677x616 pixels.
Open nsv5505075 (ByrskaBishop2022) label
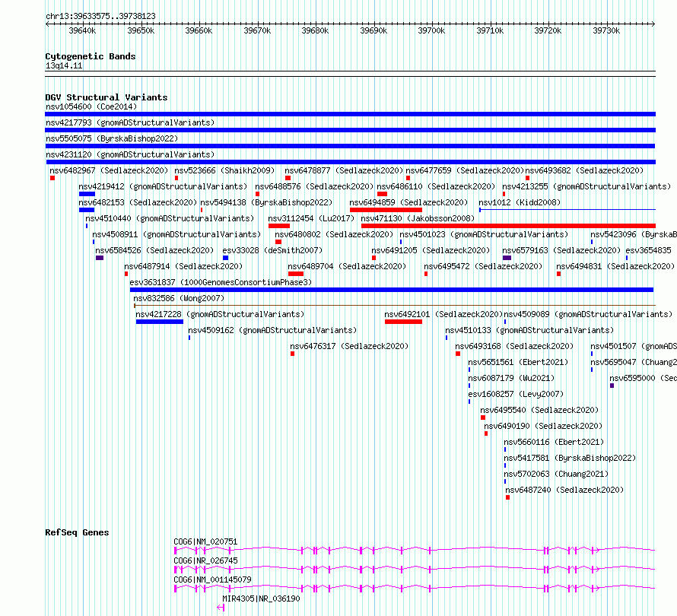click(x=112, y=138)
